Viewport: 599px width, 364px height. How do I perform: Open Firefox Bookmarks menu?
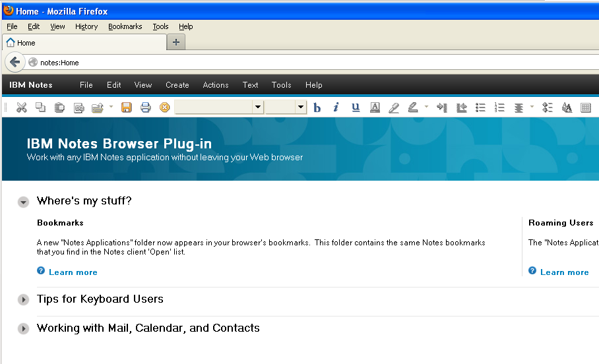[125, 26]
